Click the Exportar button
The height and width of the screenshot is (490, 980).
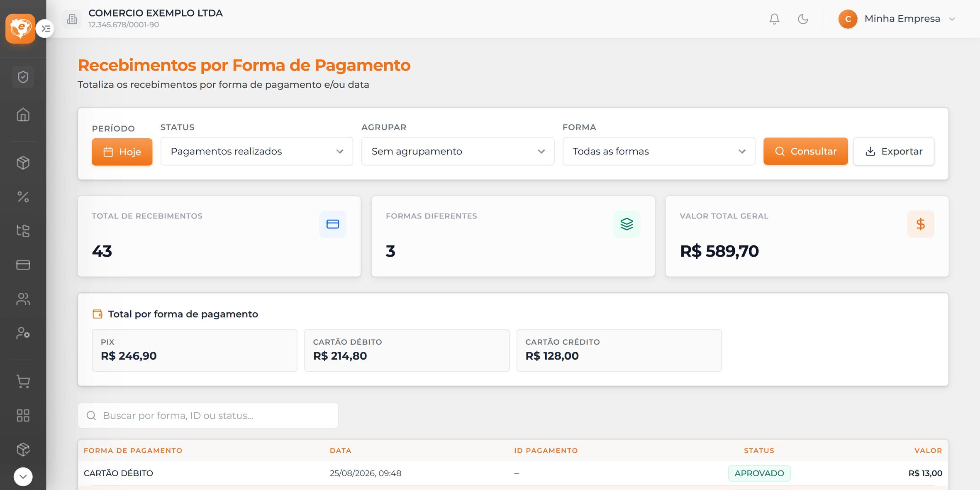894,152
